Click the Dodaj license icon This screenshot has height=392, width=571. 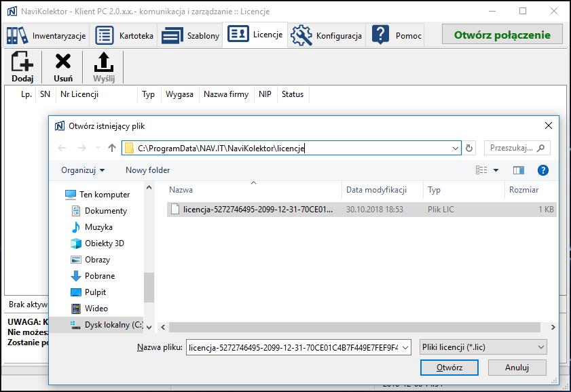22,66
